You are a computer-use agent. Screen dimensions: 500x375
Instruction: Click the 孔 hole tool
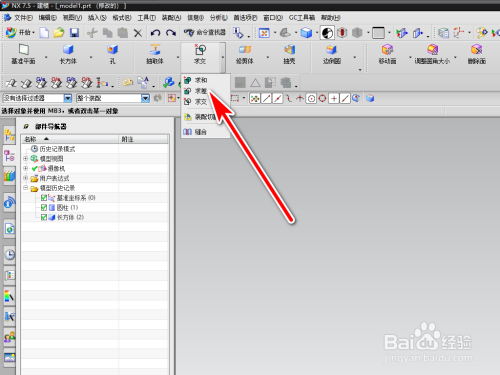[x=112, y=54]
